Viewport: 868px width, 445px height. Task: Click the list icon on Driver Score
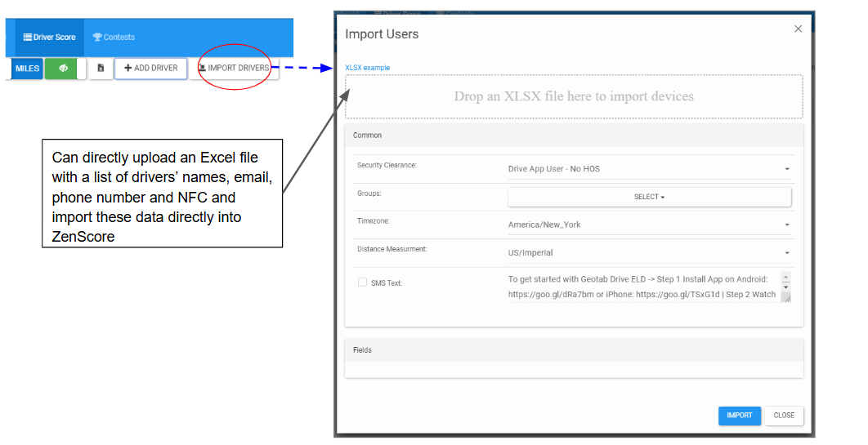coord(27,38)
